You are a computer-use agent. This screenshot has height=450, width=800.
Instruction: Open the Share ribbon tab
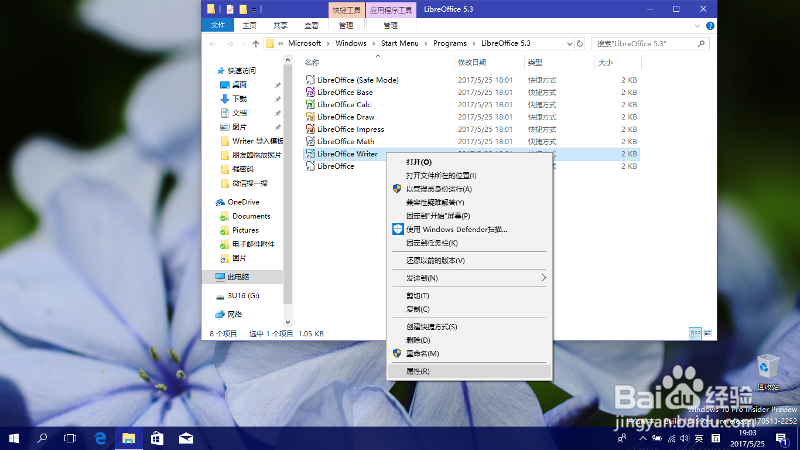coord(280,25)
